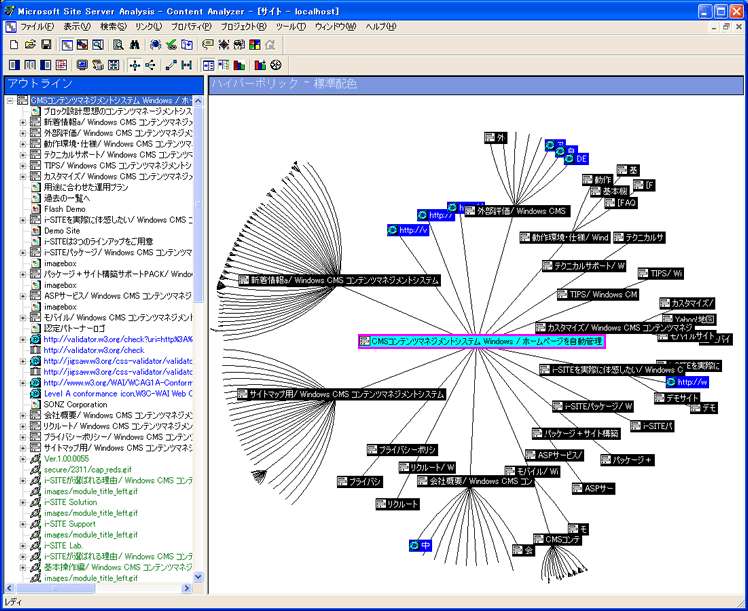The height and width of the screenshot is (611, 748).
Task: Click the tree branch layout icon
Action: (x=150, y=65)
